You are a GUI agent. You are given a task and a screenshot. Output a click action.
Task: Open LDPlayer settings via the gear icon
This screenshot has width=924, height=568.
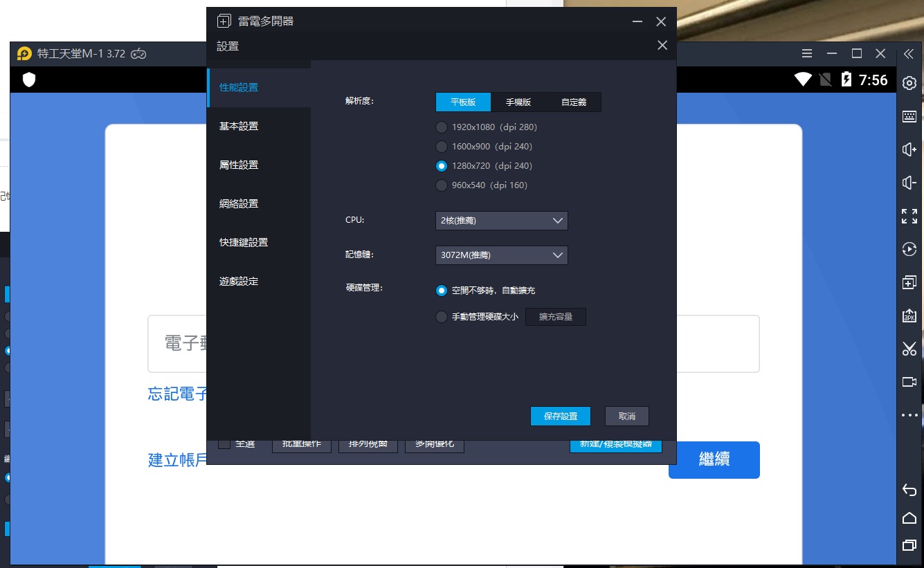click(x=909, y=82)
